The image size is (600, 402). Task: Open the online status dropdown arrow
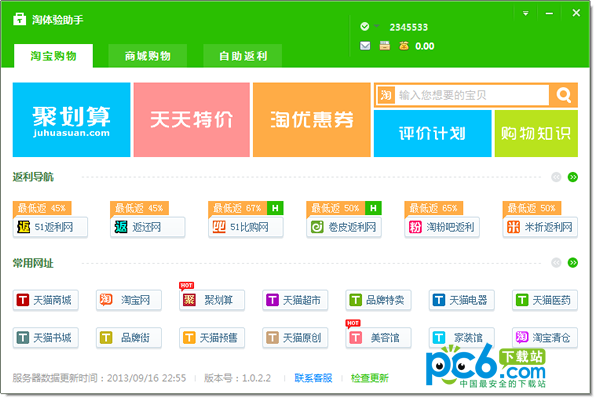[377, 26]
